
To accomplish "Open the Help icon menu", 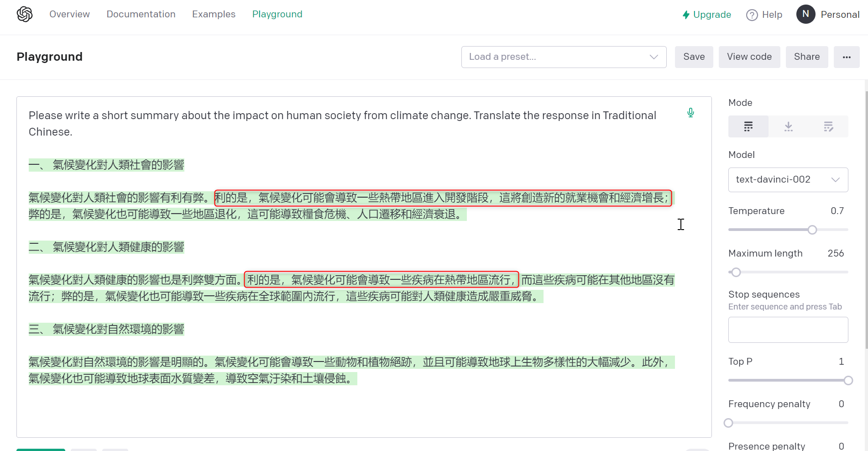I will [752, 15].
